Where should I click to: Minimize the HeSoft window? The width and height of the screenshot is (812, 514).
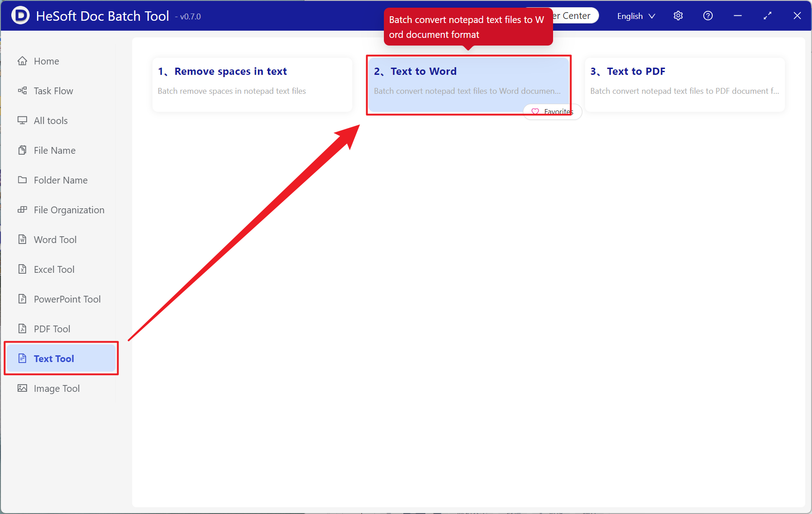coord(738,16)
